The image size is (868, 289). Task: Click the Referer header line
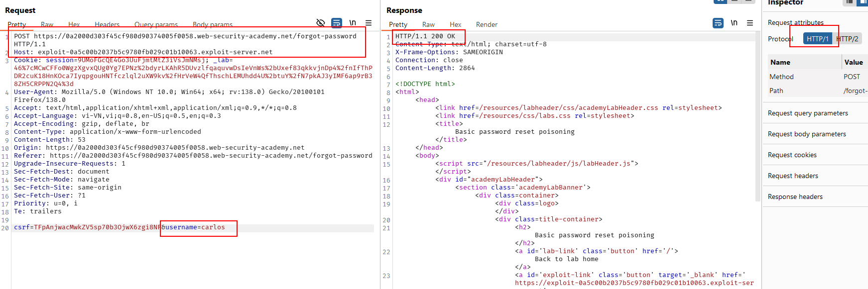[x=193, y=155]
